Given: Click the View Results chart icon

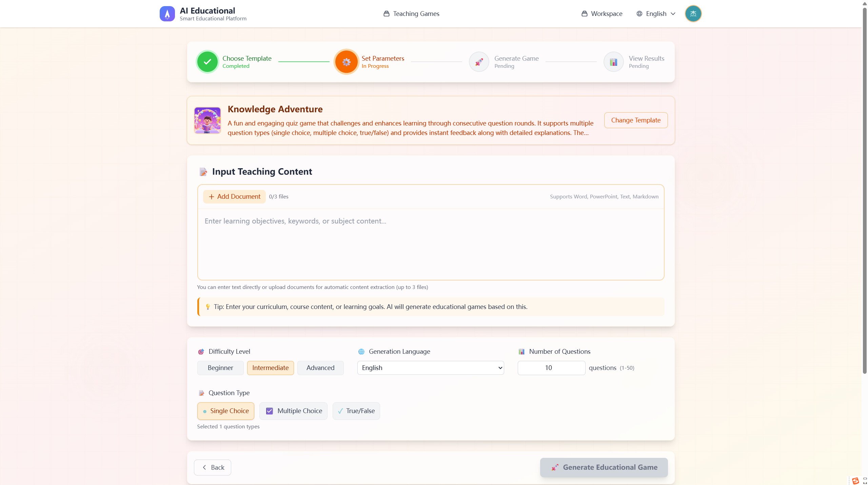Looking at the screenshot, I should click(614, 62).
